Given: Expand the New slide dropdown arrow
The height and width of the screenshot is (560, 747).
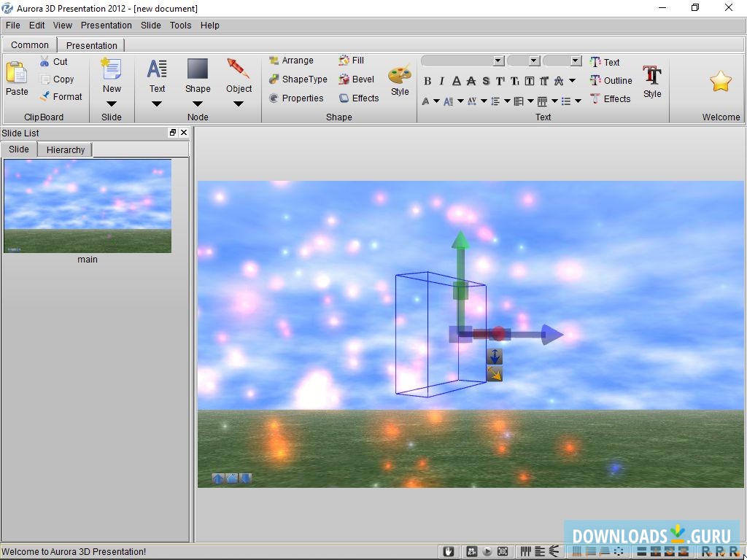Looking at the screenshot, I should 112,106.
